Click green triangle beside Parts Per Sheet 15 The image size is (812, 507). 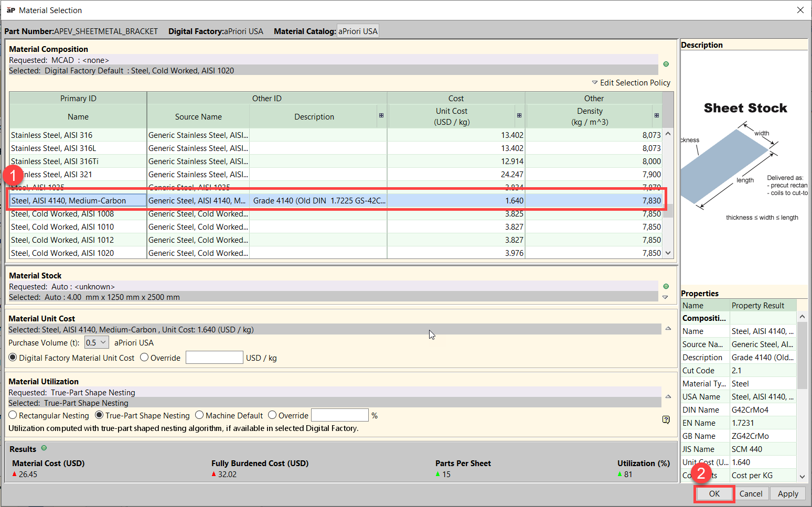(438, 474)
